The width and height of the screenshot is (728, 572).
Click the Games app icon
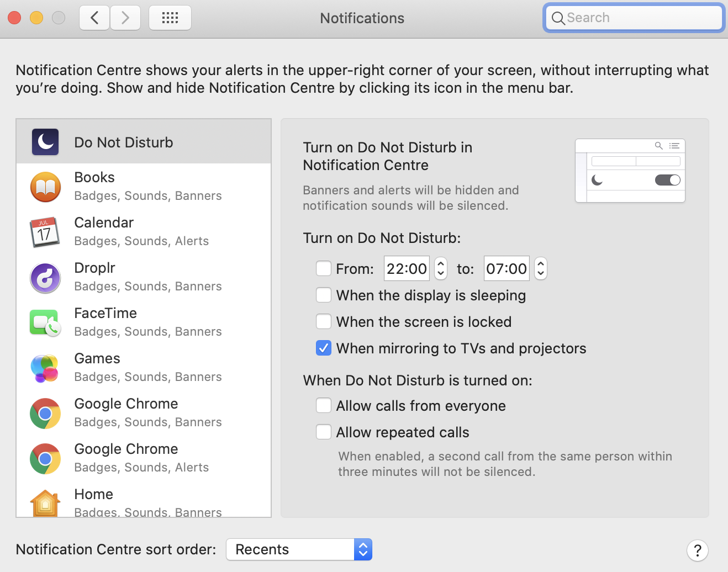point(45,368)
